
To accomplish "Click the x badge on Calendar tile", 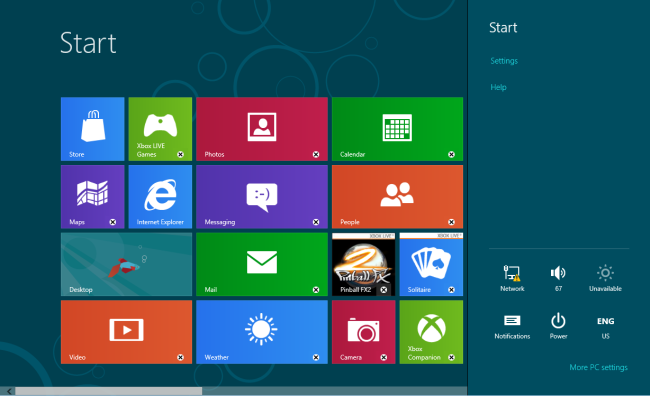I will 451,154.
